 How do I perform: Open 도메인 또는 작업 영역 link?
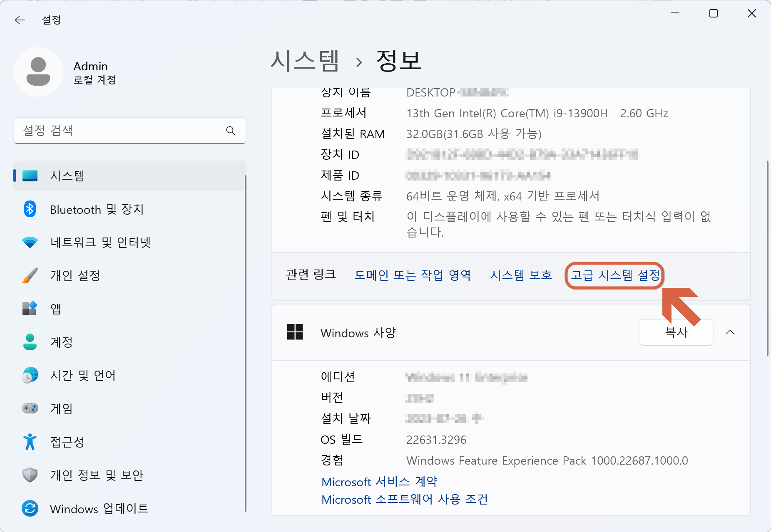413,275
